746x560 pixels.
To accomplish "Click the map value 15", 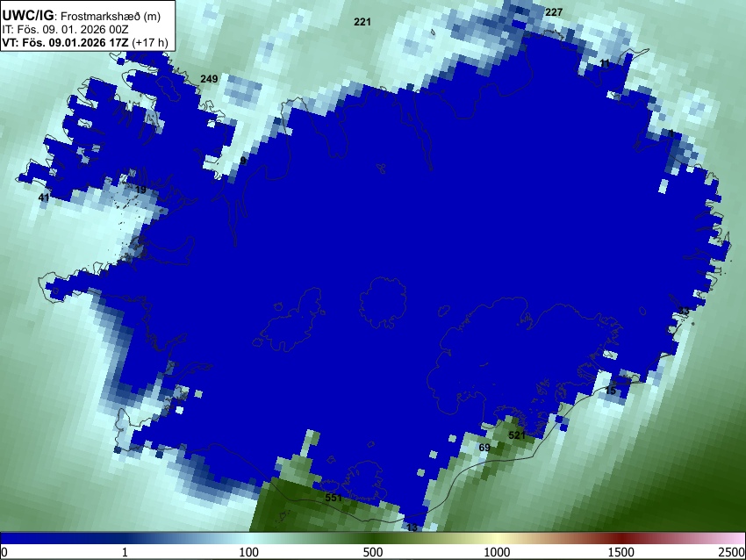I will click(611, 391).
